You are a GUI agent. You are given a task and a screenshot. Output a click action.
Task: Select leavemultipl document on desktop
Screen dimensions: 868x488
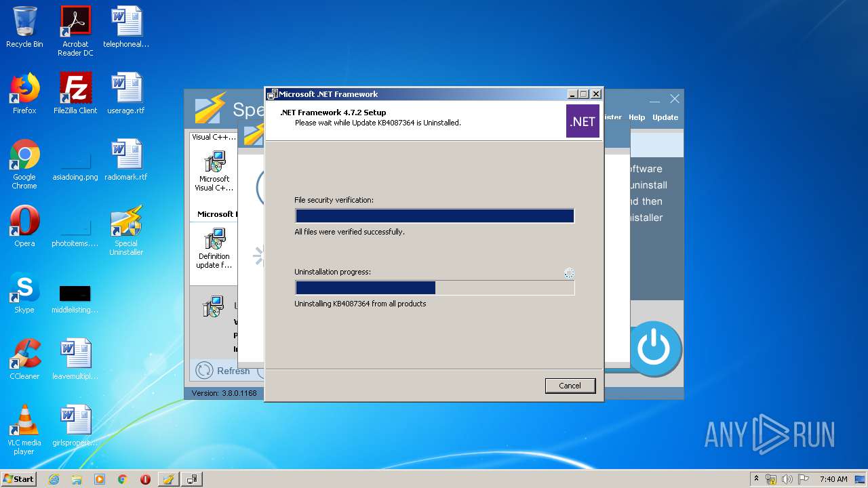(x=75, y=359)
